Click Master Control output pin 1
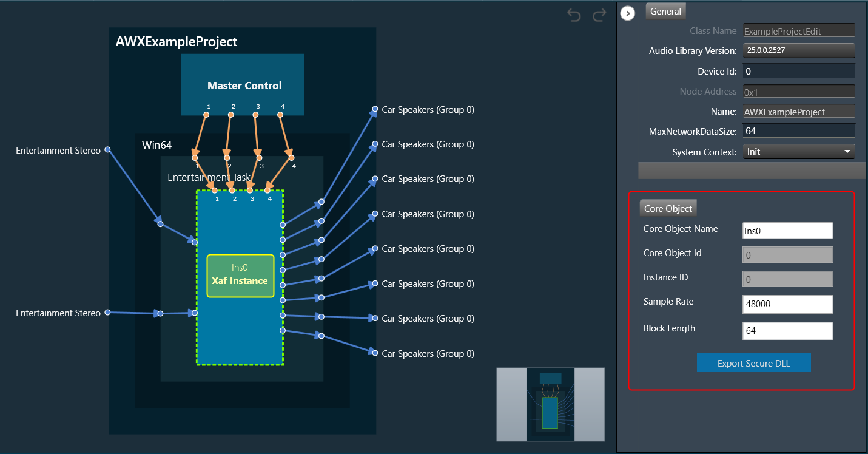868x454 pixels. 206,114
